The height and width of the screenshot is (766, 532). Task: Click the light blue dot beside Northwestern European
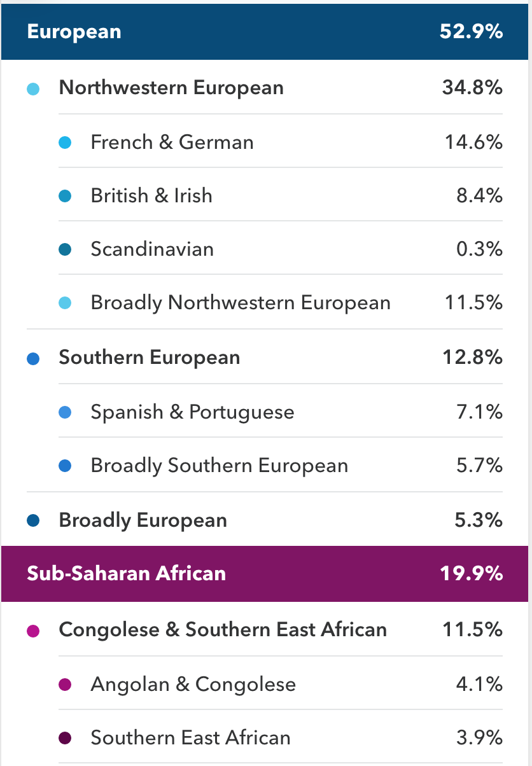pos(34,89)
